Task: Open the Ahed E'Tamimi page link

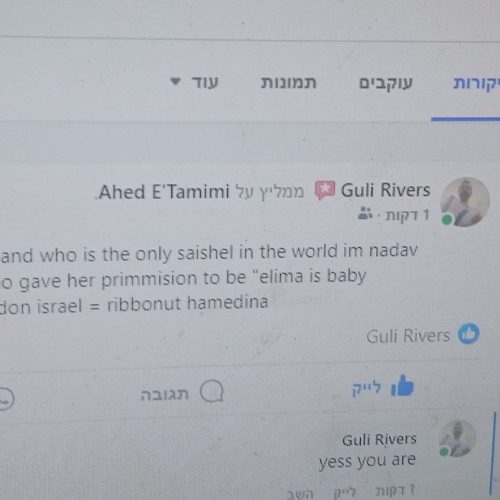Action: pos(164,192)
